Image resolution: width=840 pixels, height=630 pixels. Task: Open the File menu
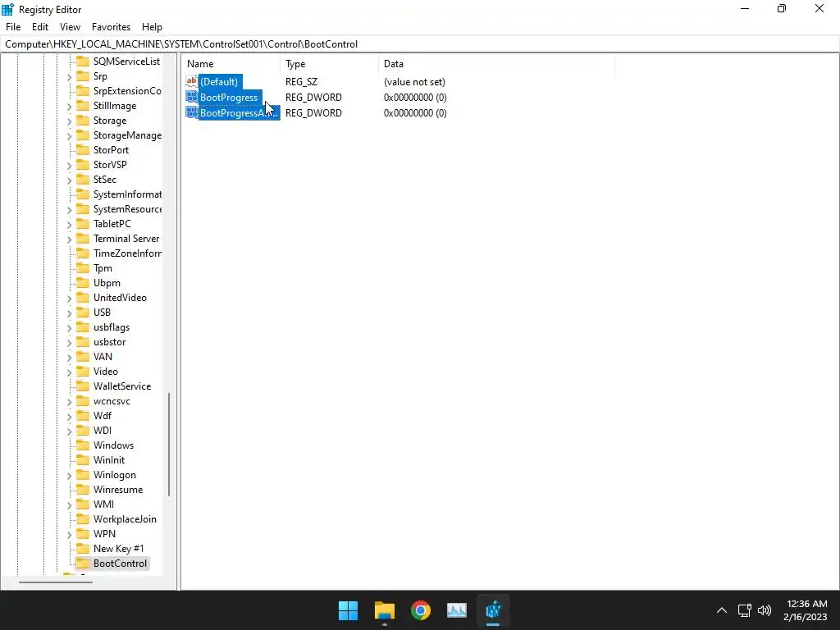click(13, 27)
